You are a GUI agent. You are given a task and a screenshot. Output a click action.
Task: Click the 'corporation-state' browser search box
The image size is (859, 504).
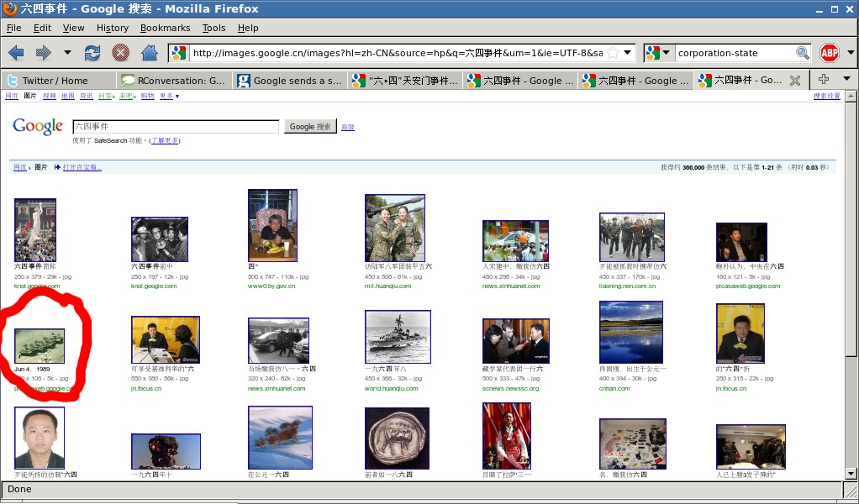[x=735, y=53]
